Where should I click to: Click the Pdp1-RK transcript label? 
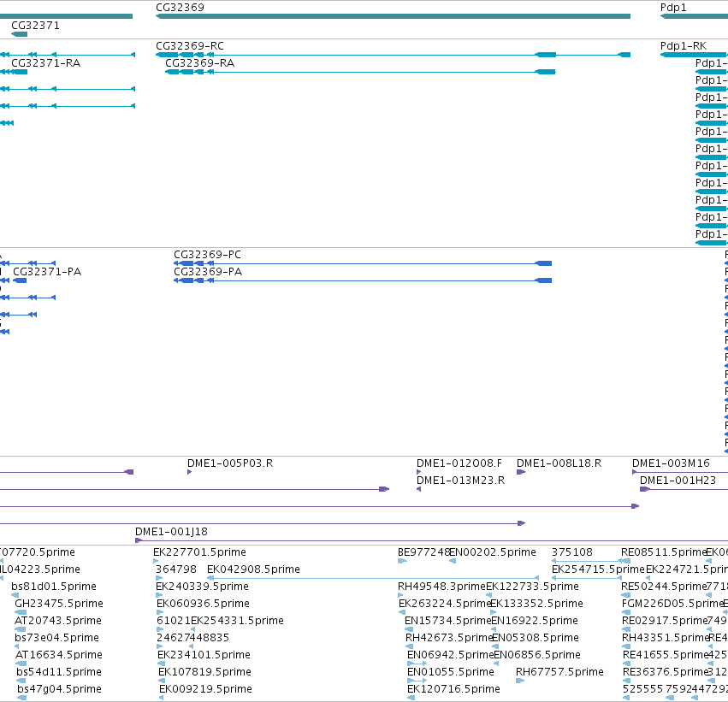[684, 46]
